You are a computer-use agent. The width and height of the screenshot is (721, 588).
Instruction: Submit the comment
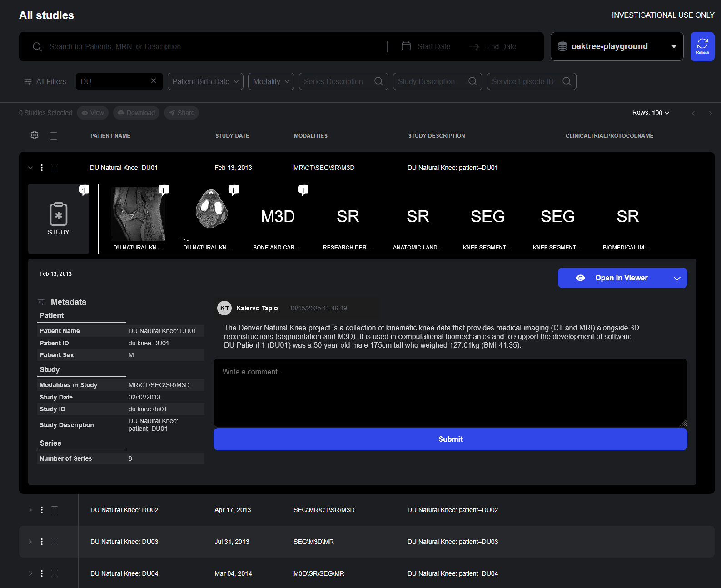click(x=450, y=439)
